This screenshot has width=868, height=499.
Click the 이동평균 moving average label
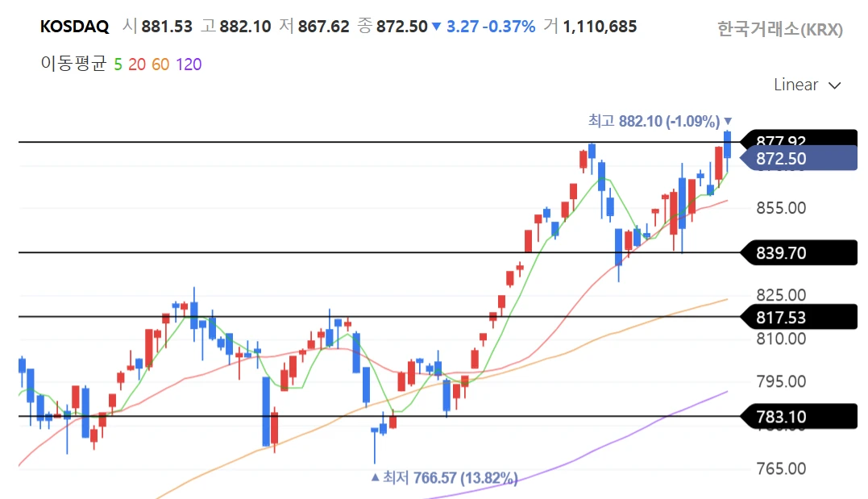pos(73,64)
